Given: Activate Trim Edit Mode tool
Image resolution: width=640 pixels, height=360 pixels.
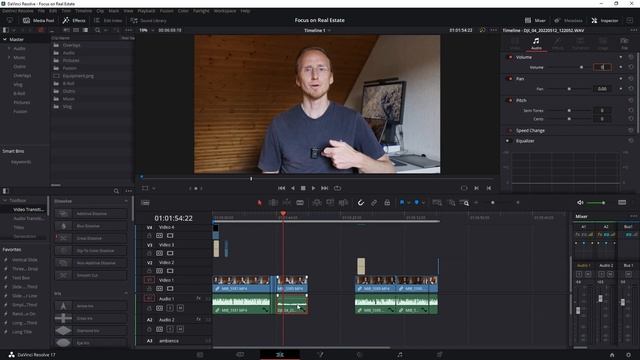Looking at the screenshot, I should (x=273, y=202).
